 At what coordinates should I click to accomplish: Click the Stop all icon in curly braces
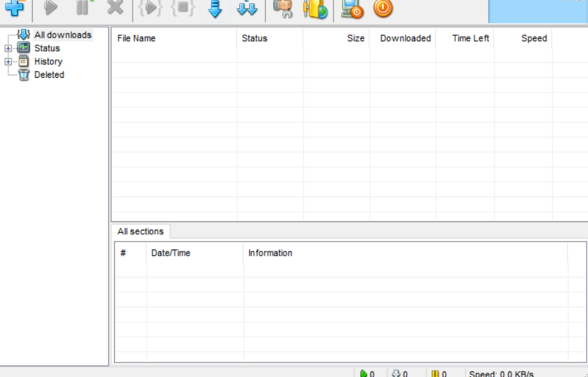[x=182, y=8]
